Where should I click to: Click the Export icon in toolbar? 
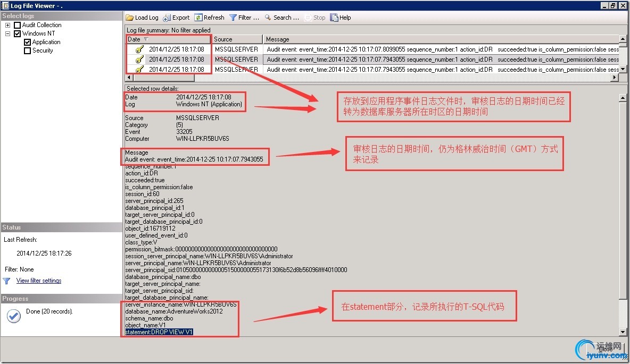(x=167, y=18)
